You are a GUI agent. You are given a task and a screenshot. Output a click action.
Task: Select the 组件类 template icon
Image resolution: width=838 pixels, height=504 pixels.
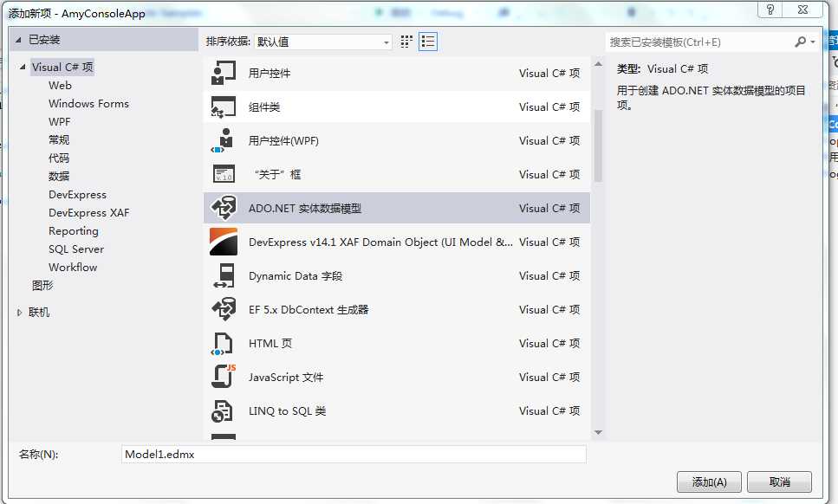click(224, 107)
